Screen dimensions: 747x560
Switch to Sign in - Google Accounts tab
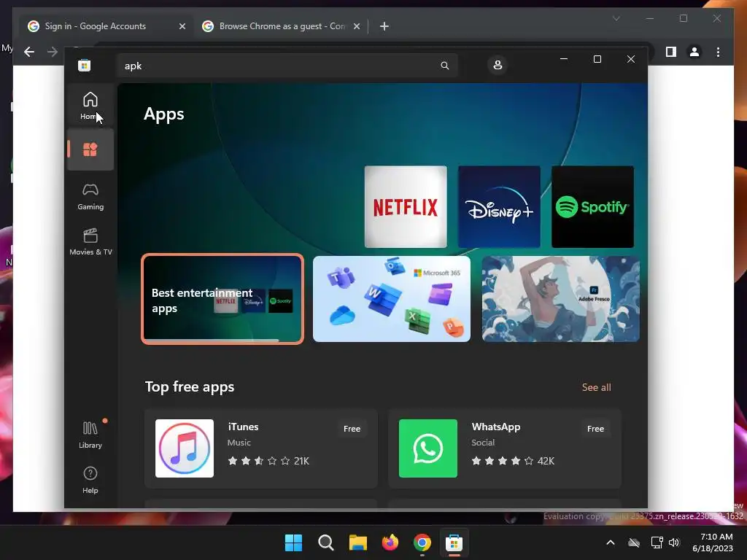(107, 26)
